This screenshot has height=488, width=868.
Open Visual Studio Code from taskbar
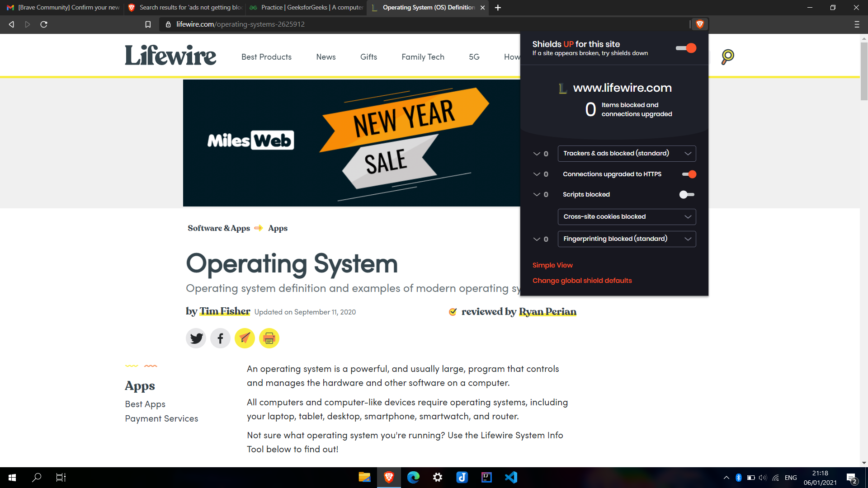click(x=511, y=477)
